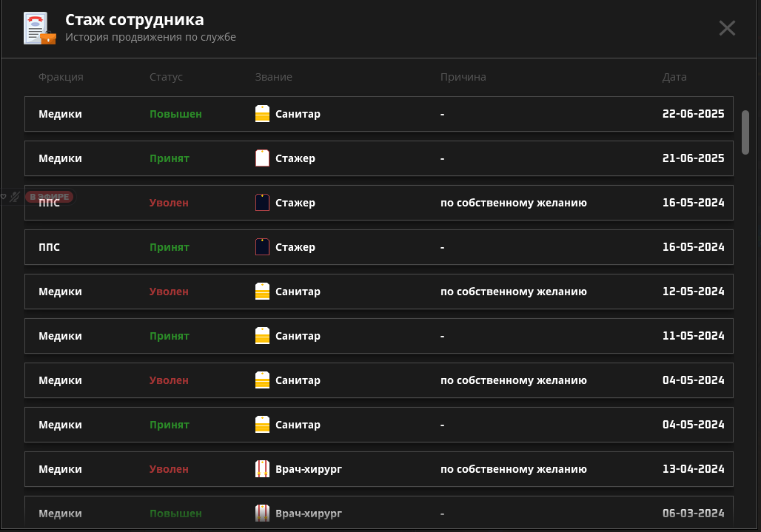The image size is (761, 532).
Task: Click date 16-05-2024 in ППС Принят row
Action: pos(693,247)
